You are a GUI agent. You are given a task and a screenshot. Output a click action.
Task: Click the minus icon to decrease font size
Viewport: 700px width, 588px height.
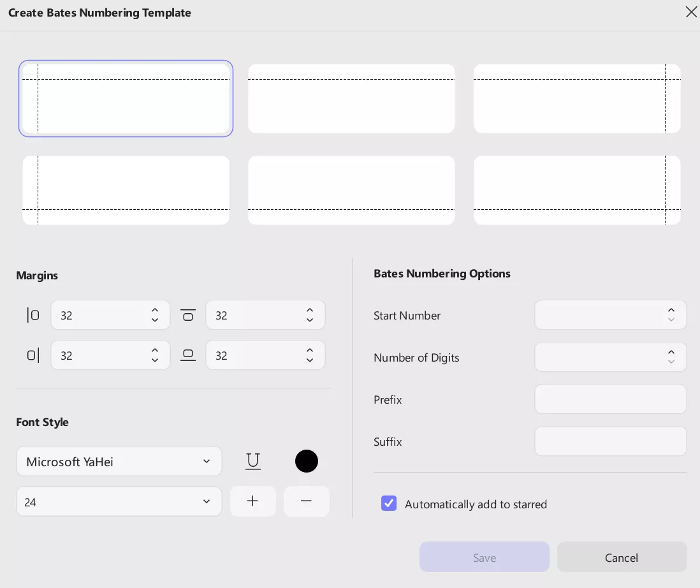307,501
